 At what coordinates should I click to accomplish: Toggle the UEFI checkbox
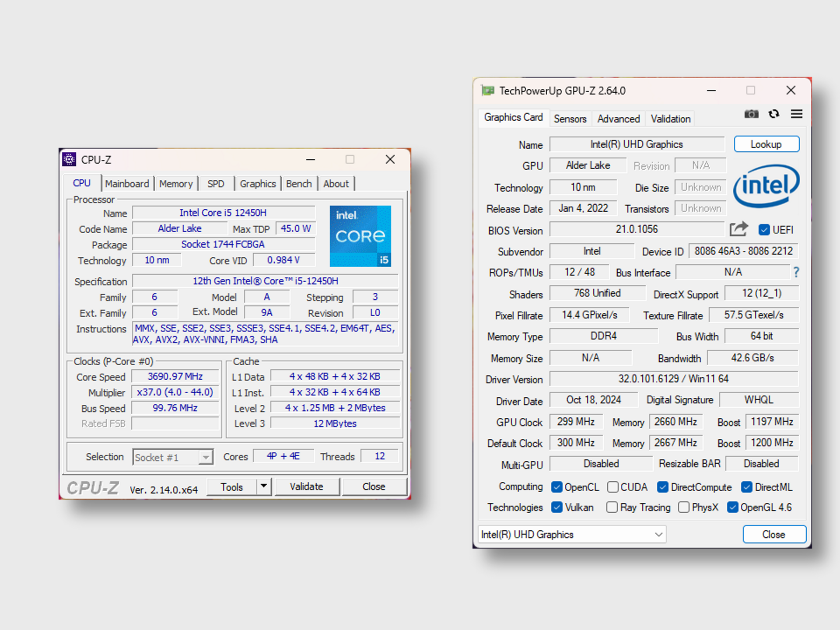tap(764, 230)
